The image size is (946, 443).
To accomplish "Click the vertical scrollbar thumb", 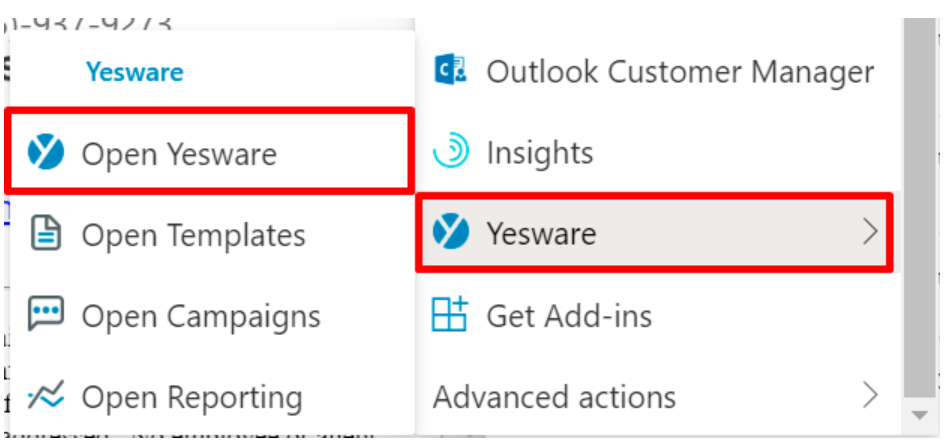I will [x=919, y=208].
